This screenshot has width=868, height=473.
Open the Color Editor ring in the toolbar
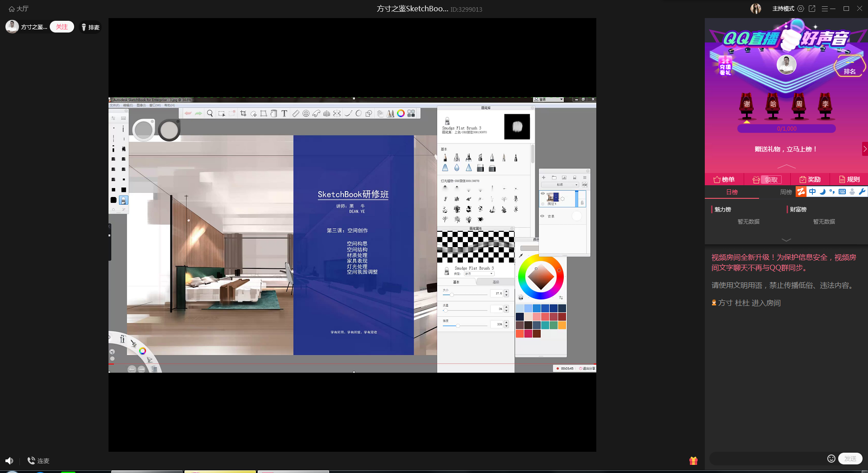(401, 113)
